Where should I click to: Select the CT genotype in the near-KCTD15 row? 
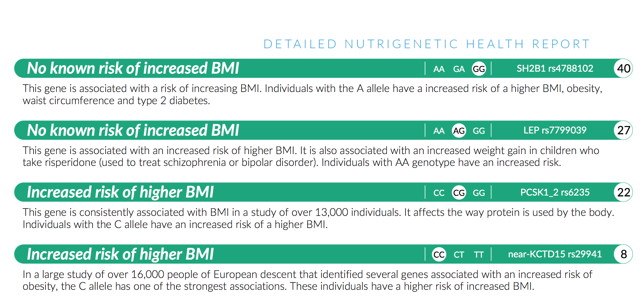click(459, 255)
